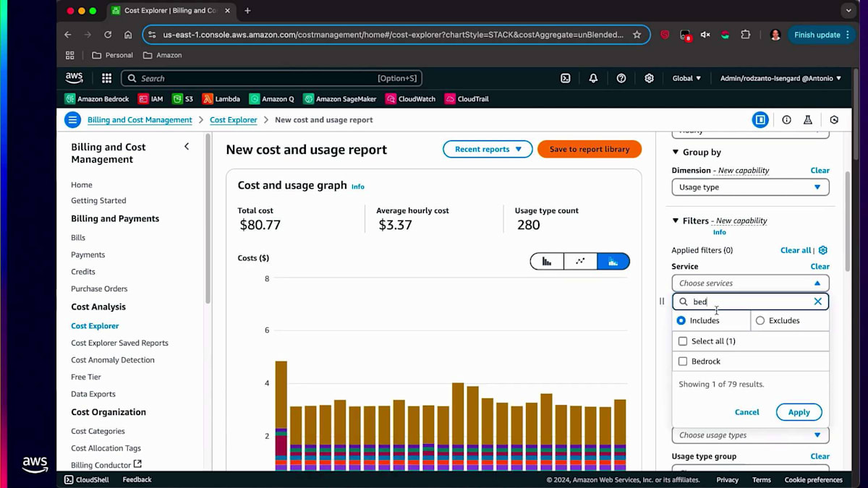This screenshot has width=868, height=488.
Task: Open the AWS services grid menu
Action: (106, 78)
